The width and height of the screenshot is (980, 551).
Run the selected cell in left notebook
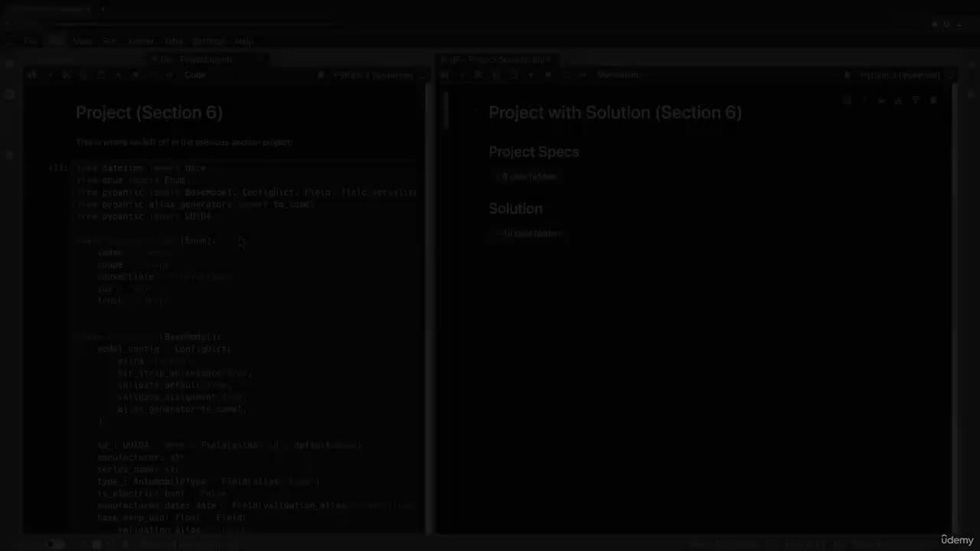[119, 75]
